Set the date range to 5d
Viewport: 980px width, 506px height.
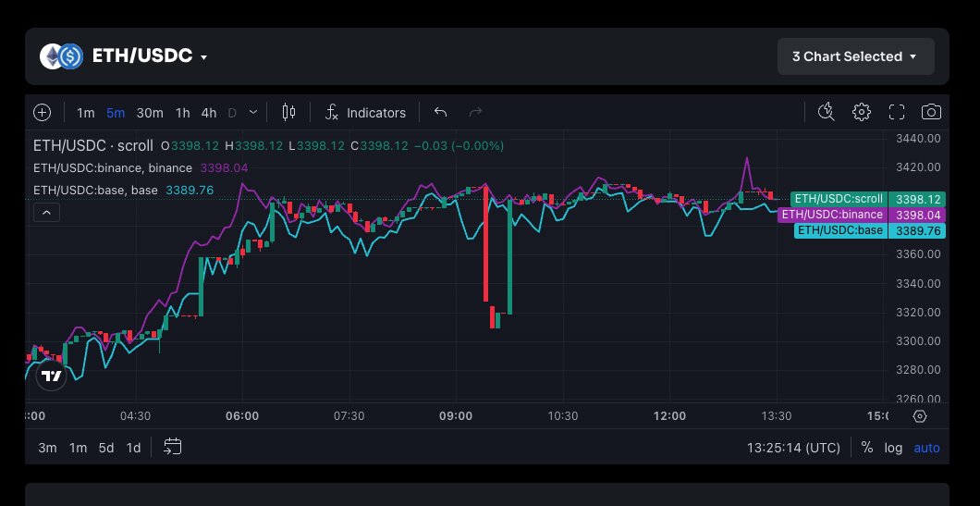[106, 448]
